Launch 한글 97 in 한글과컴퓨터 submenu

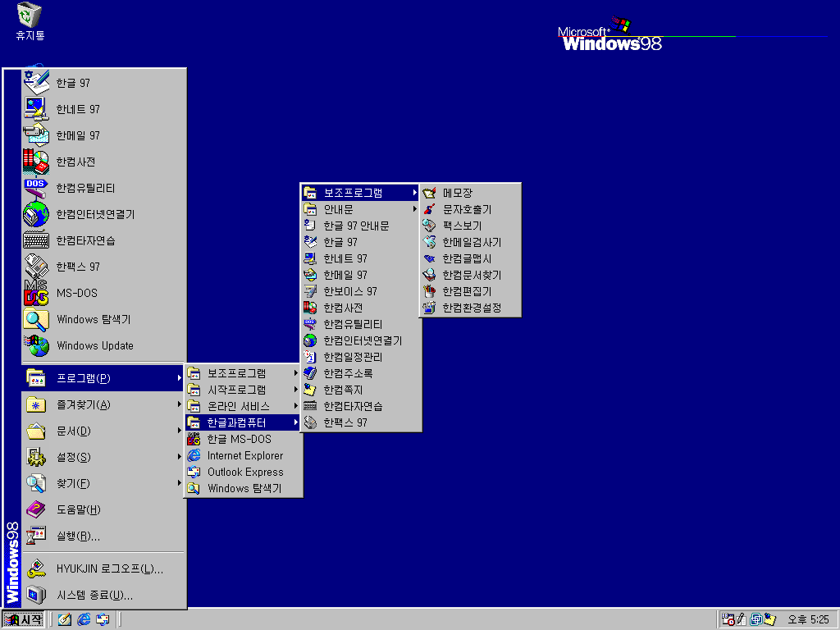(361, 242)
